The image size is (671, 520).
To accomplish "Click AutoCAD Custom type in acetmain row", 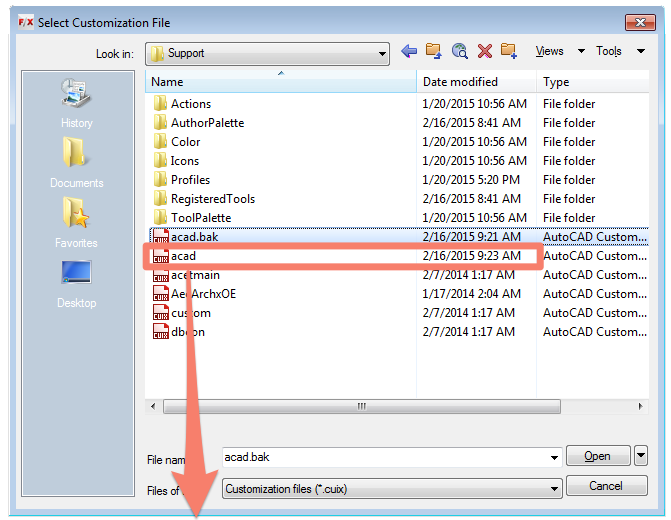I will pos(595,275).
